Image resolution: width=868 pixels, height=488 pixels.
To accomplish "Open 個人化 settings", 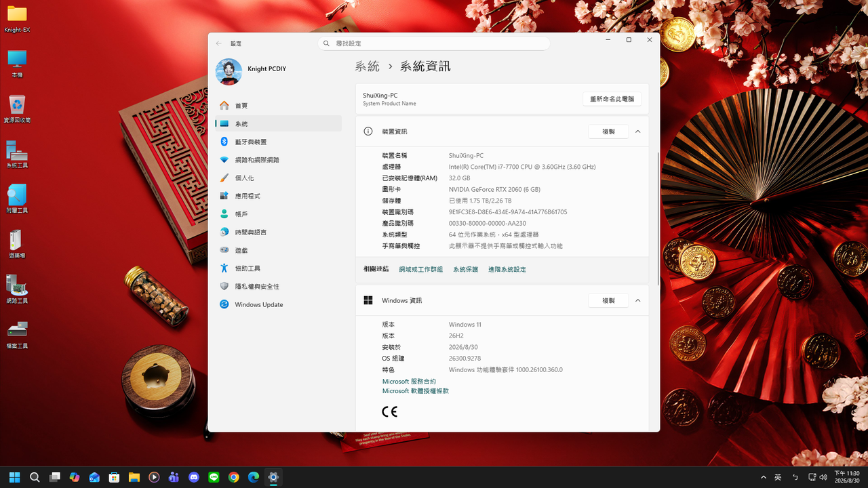I will (278, 178).
